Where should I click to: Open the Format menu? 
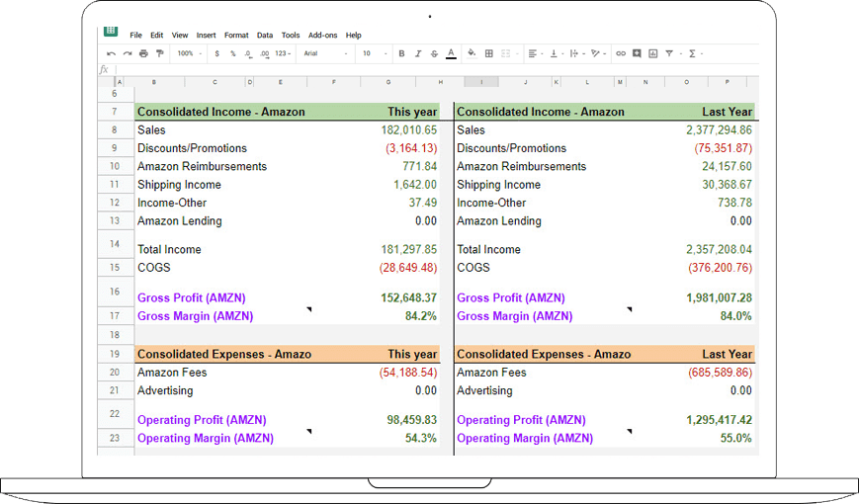pos(236,35)
